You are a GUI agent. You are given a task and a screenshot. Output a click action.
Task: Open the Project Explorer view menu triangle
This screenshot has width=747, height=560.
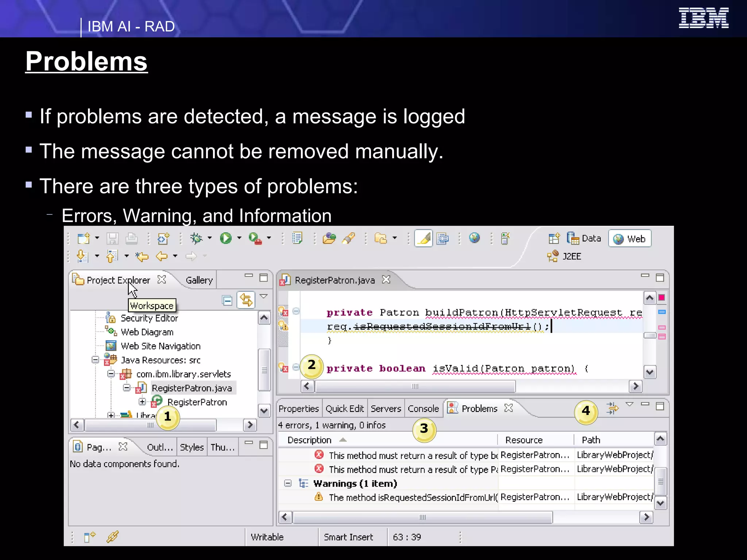tap(264, 296)
